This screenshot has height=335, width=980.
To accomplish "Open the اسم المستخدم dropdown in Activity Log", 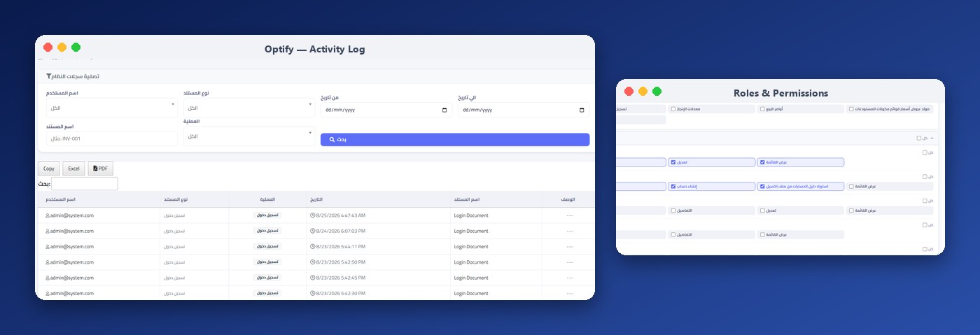I will pyautogui.click(x=112, y=108).
